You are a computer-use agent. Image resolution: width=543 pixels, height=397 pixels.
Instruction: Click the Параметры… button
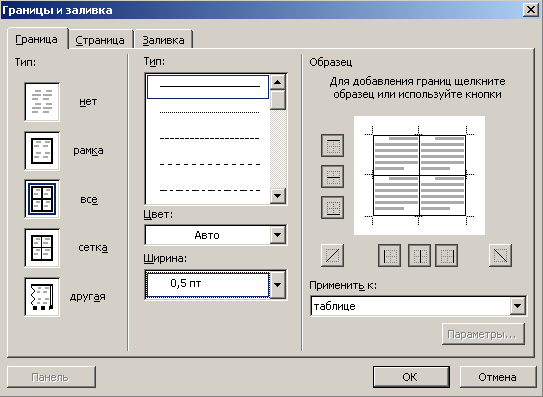pos(483,334)
